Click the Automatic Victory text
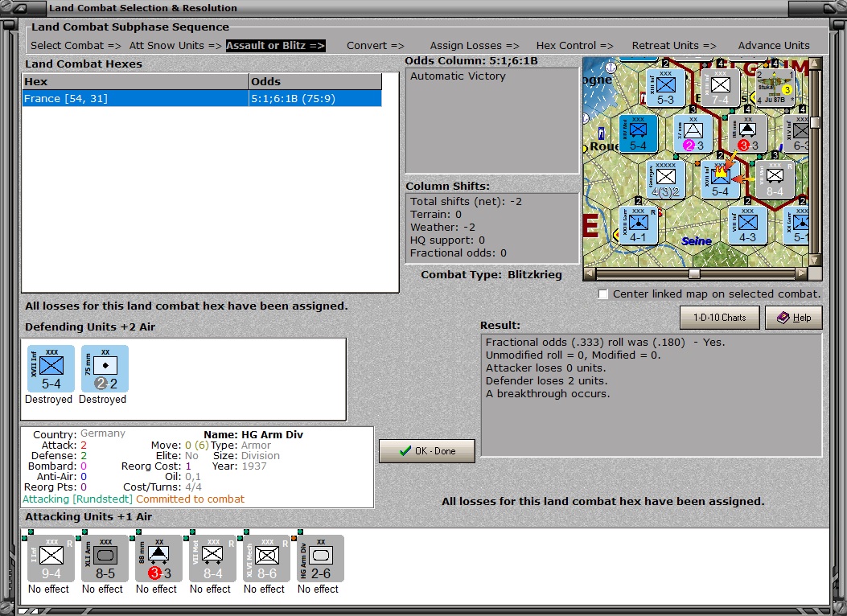The width and height of the screenshot is (847, 616). tap(458, 76)
